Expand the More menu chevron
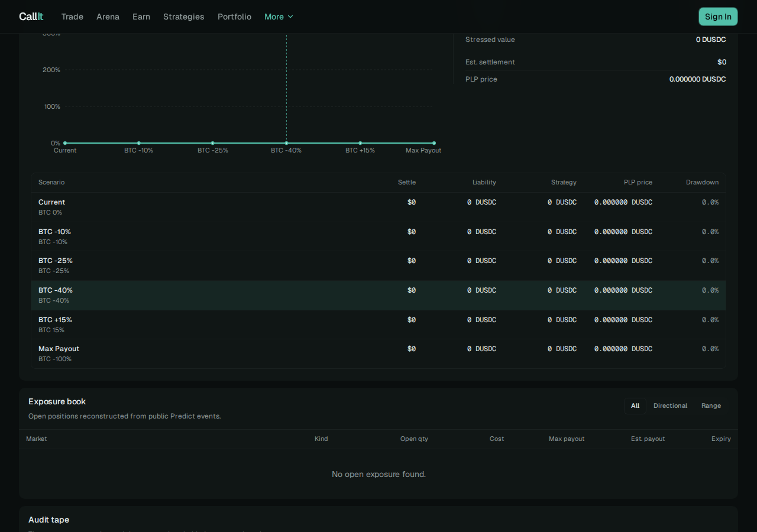 [x=290, y=17]
